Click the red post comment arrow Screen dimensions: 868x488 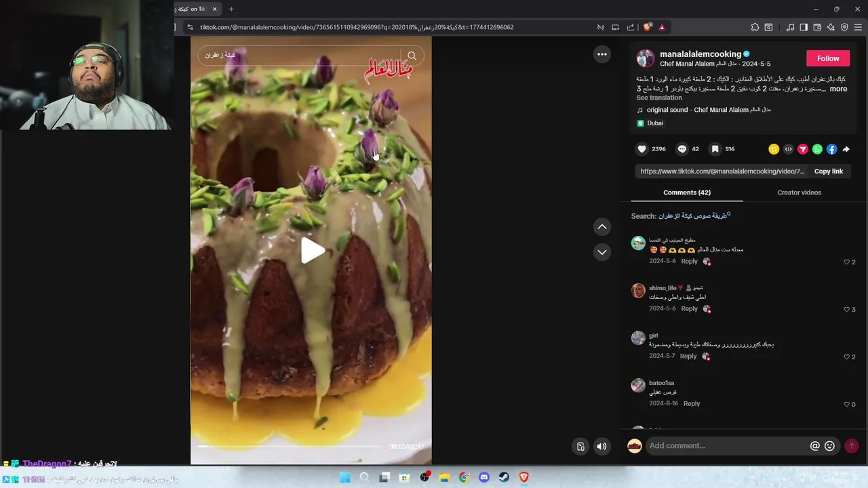click(x=851, y=446)
